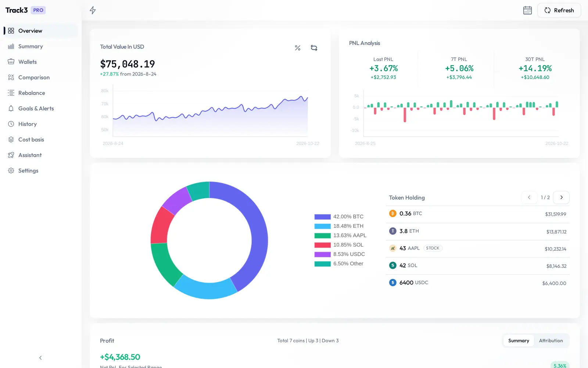Open Settings in the sidebar
The image size is (588, 368).
41,171
